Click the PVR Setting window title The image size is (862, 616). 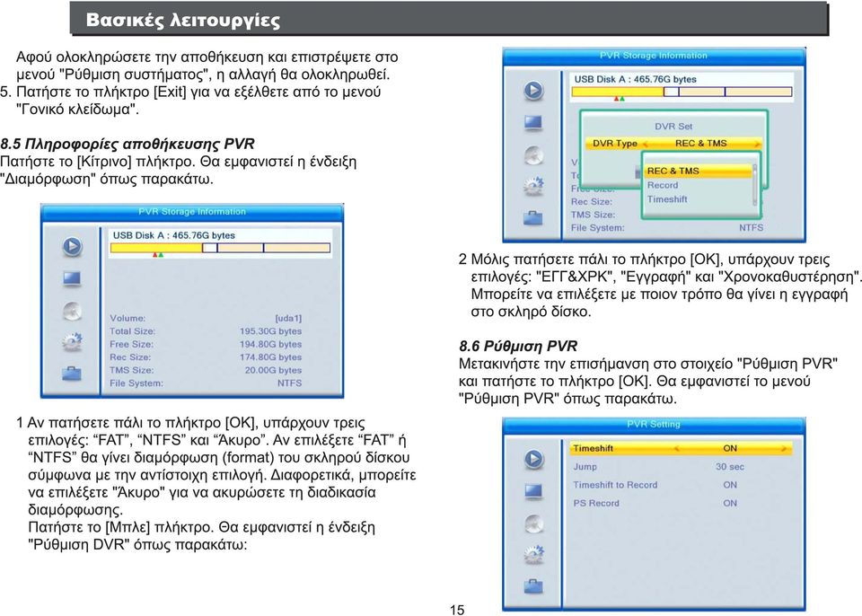tap(654, 424)
